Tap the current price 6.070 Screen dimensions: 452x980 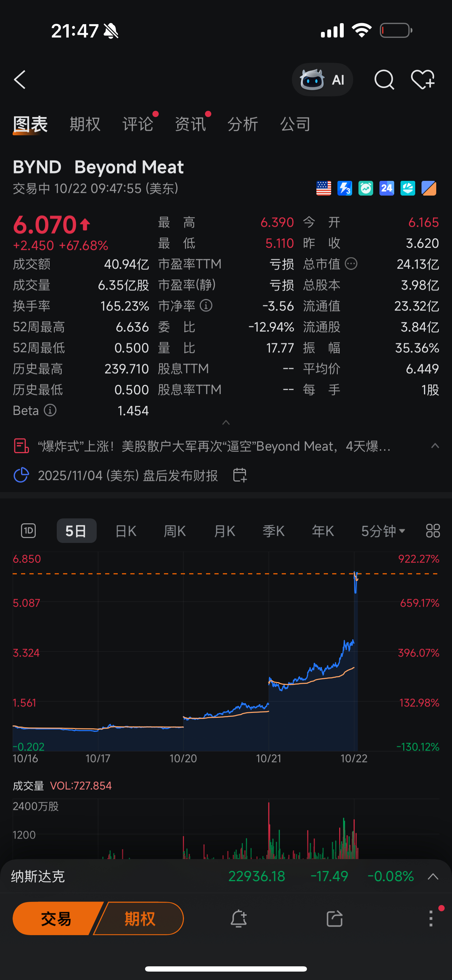tap(45, 224)
